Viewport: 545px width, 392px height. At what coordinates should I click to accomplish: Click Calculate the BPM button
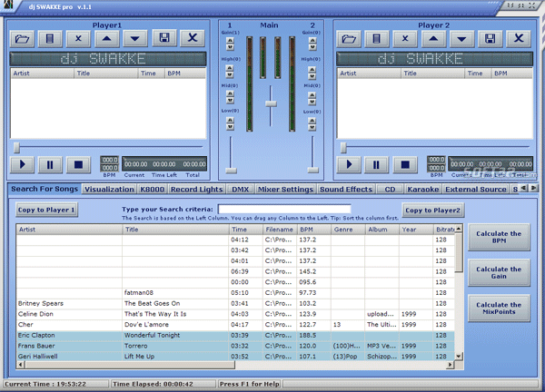coord(499,237)
